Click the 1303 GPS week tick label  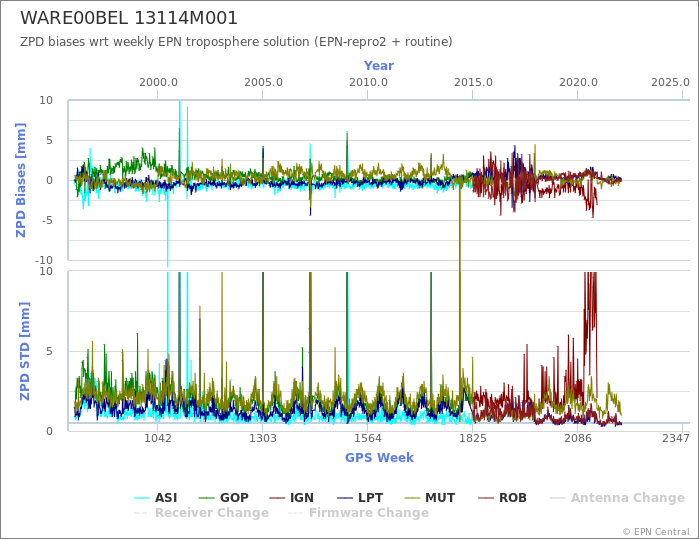click(x=262, y=438)
